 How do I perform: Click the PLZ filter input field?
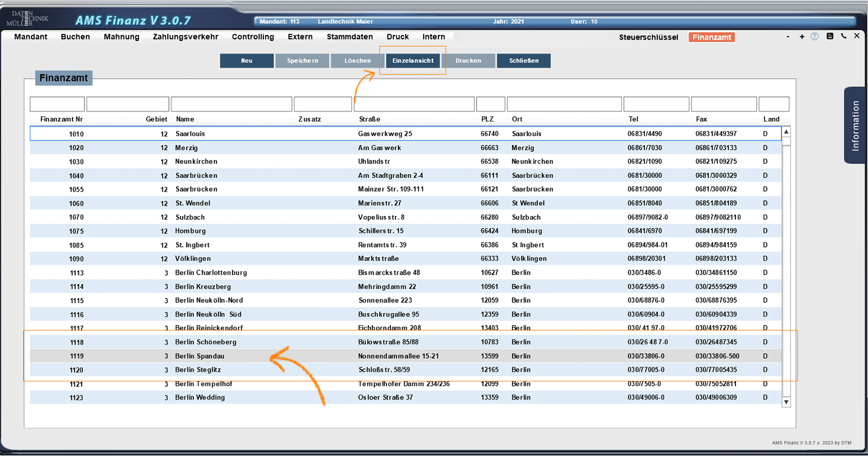click(x=490, y=104)
